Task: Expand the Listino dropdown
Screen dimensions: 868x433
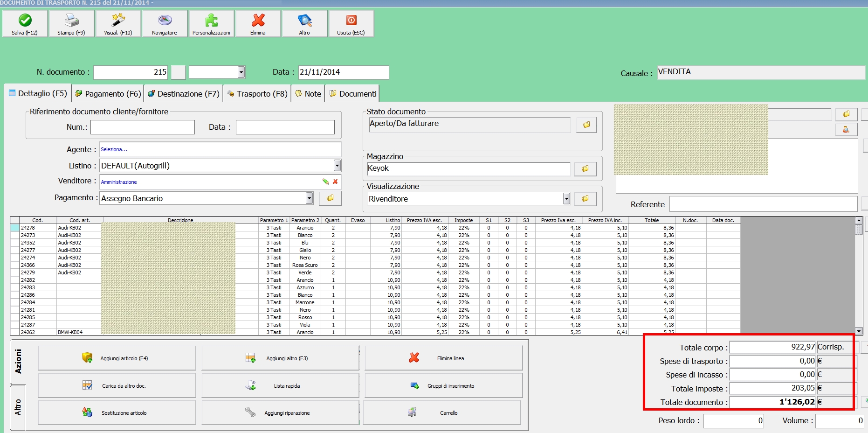Action: [x=337, y=165]
